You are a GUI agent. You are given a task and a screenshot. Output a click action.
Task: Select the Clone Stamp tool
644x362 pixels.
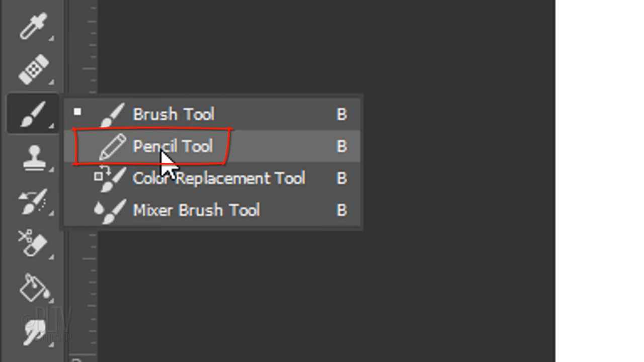click(x=33, y=158)
